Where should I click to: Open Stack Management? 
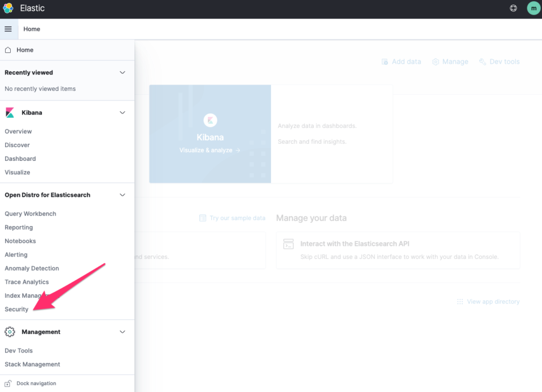click(x=33, y=364)
